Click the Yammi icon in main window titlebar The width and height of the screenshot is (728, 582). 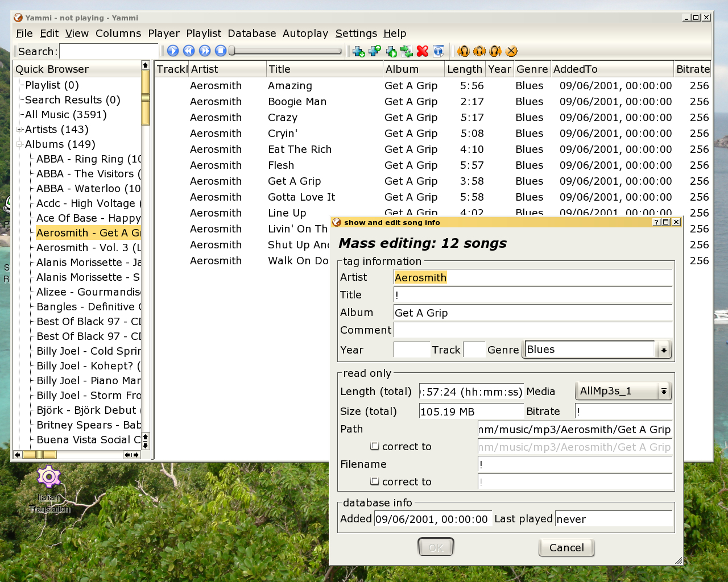pyautogui.click(x=18, y=18)
